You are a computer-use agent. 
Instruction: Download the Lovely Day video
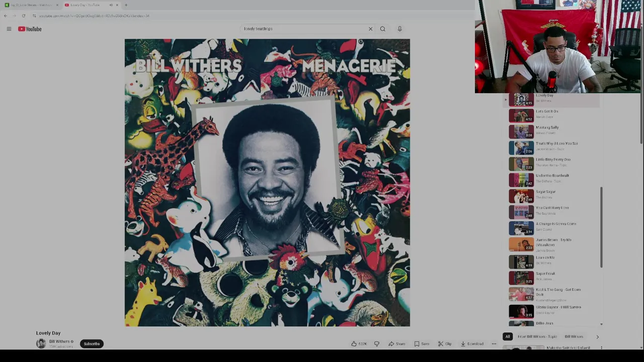[472, 344]
